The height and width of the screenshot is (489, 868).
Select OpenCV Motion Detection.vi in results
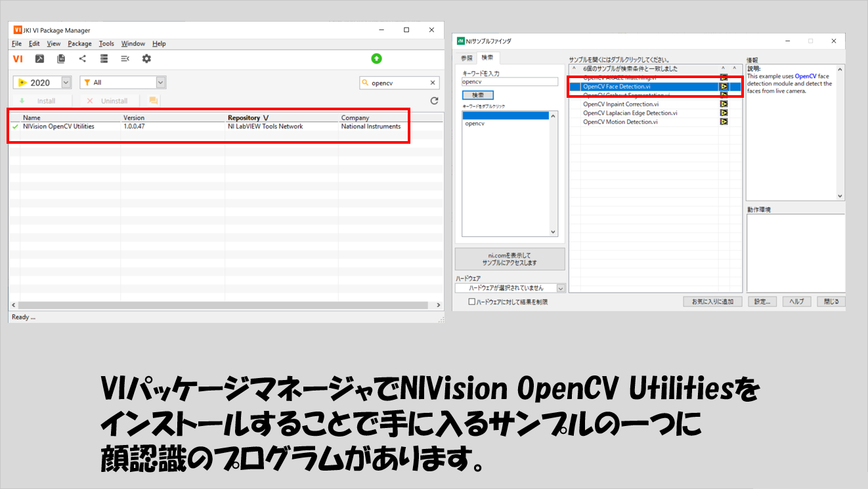point(620,121)
